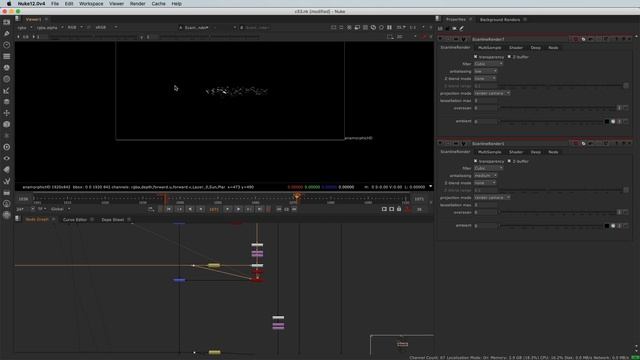Open the 3D nodes toolbar icon
The width and height of the screenshot is (640, 360).
[x=7, y=124]
